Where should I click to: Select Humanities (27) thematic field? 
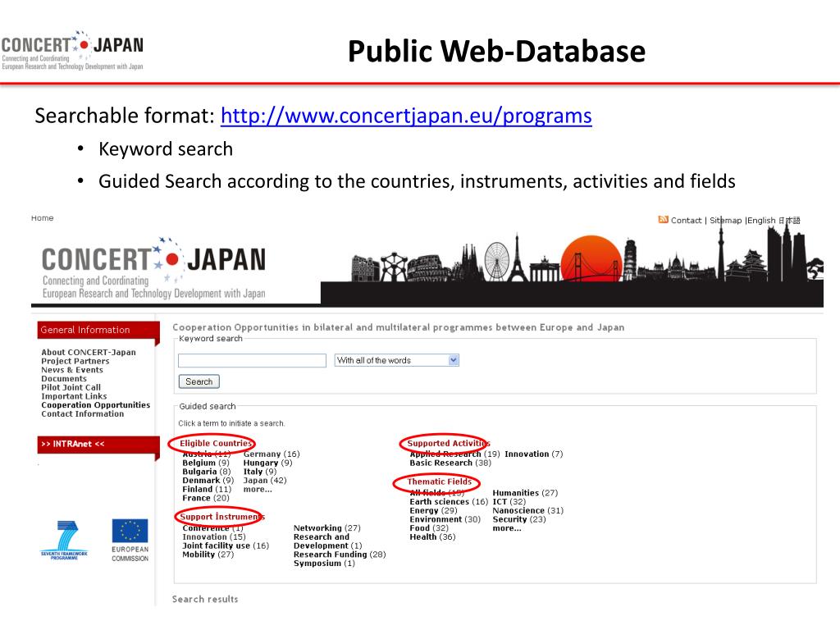(525, 493)
